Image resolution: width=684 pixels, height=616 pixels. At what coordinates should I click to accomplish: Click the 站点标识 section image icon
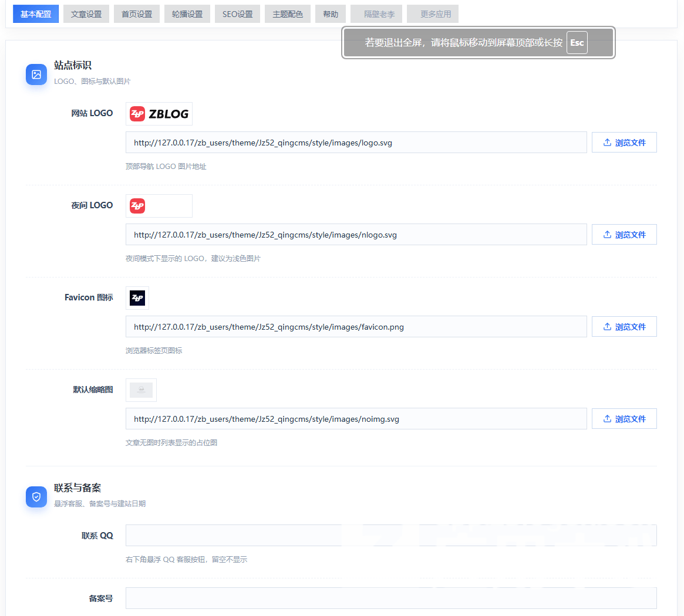click(36, 75)
